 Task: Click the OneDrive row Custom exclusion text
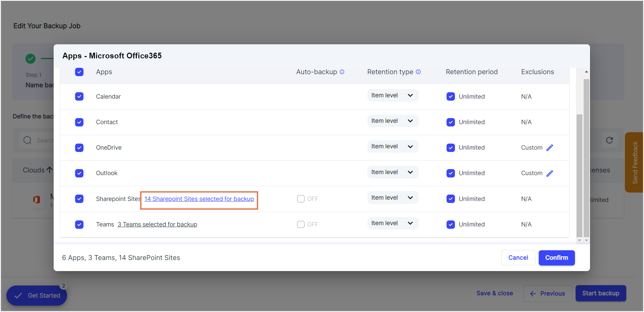coord(532,148)
